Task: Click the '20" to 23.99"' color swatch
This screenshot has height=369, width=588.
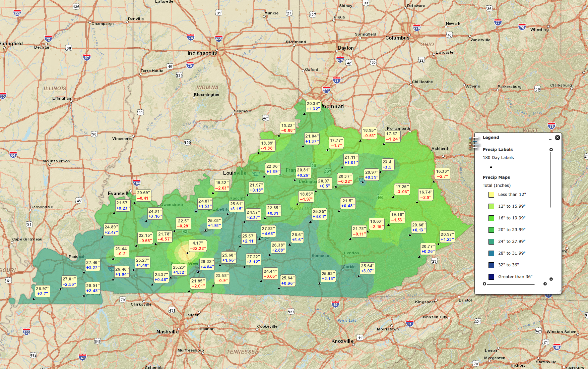Action: pos(491,230)
